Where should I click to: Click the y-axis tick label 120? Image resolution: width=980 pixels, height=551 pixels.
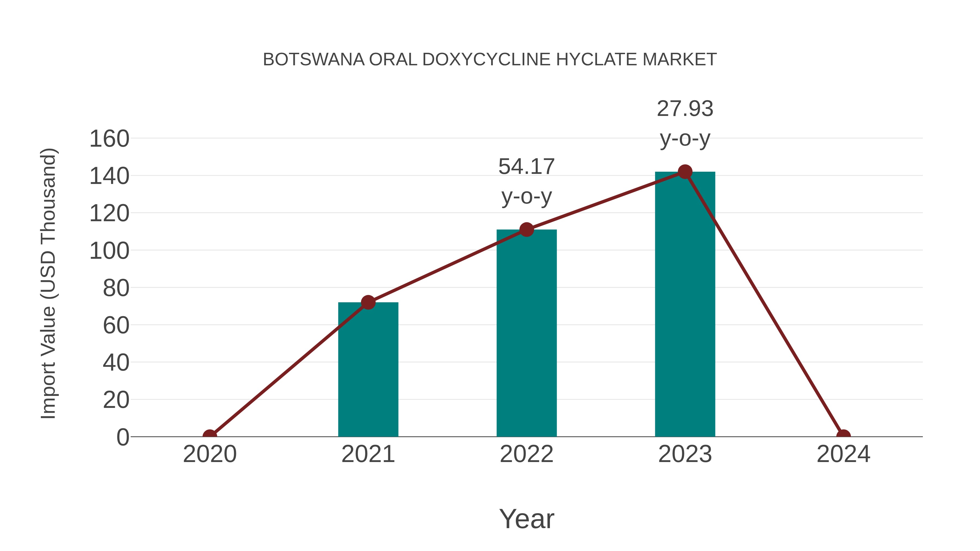pyautogui.click(x=109, y=213)
